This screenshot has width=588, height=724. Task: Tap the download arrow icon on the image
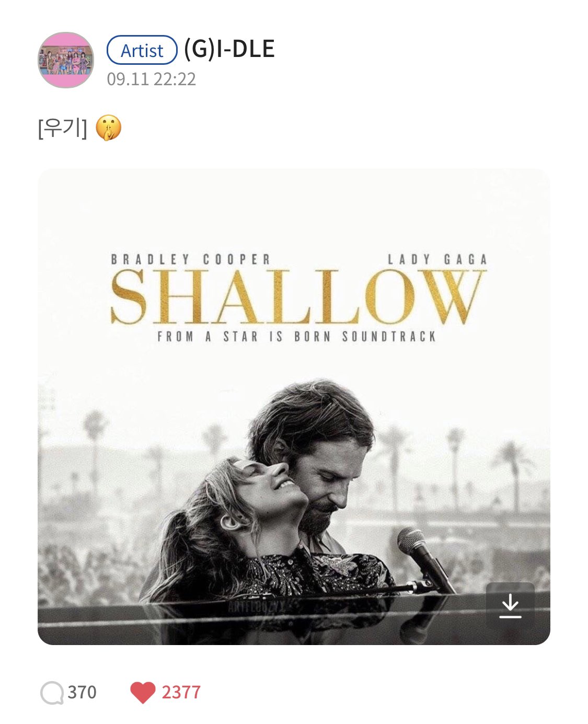coord(510,605)
